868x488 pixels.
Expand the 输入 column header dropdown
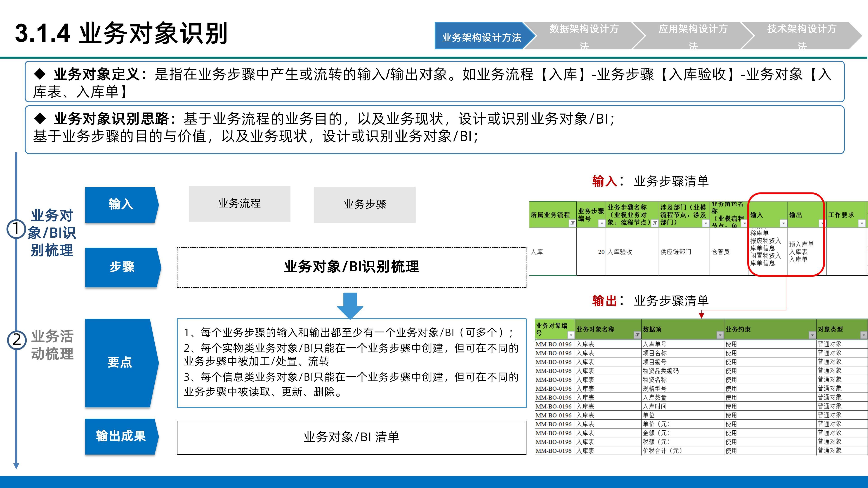point(783,223)
